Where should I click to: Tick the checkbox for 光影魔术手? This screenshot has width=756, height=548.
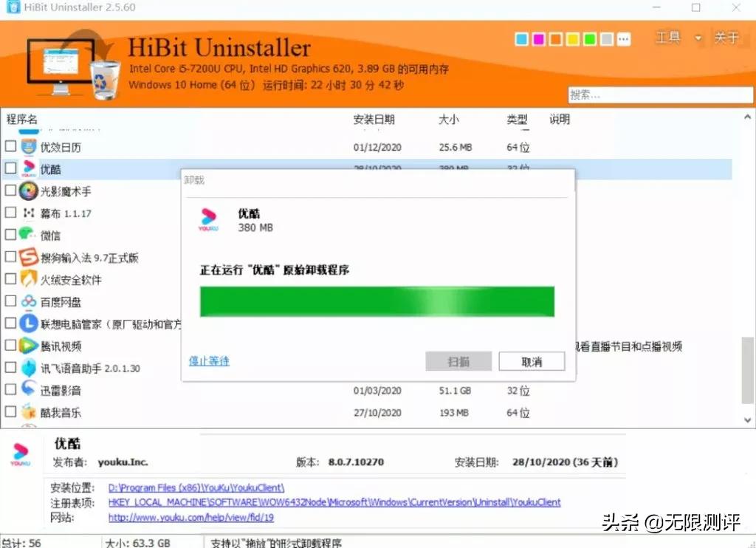[10, 190]
